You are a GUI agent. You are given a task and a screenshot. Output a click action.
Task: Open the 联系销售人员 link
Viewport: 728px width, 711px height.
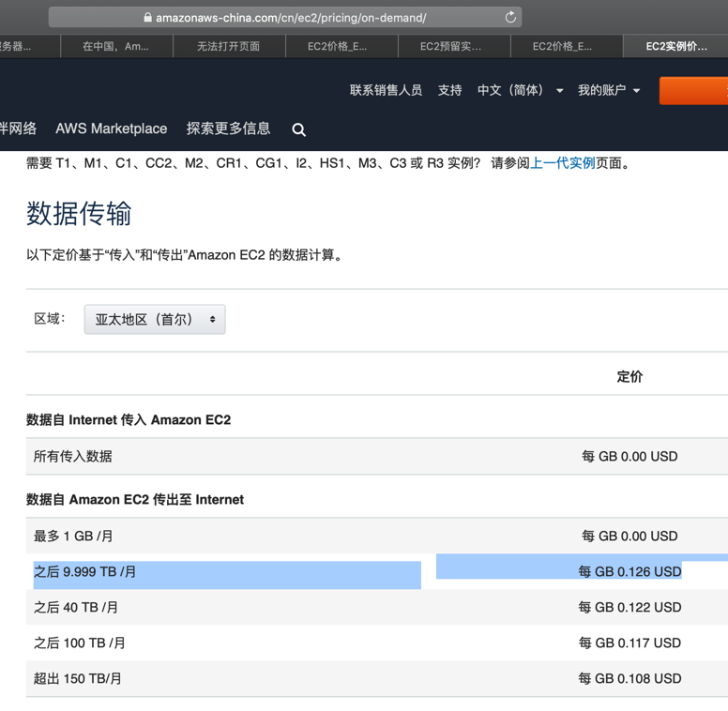(386, 90)
